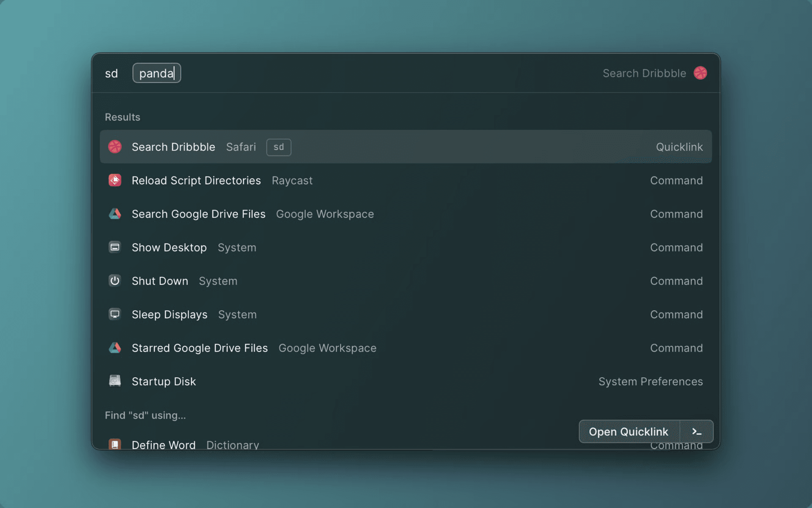Click the disk icon beside Startup Disk
This screenshot has width=812, height=508.
click(x=115, y=381)
